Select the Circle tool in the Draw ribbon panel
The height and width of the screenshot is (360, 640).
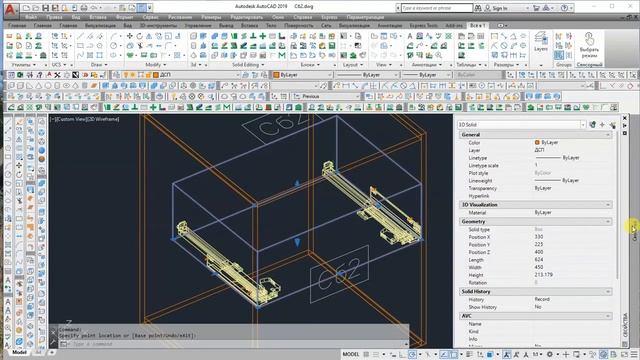(114, 46)
